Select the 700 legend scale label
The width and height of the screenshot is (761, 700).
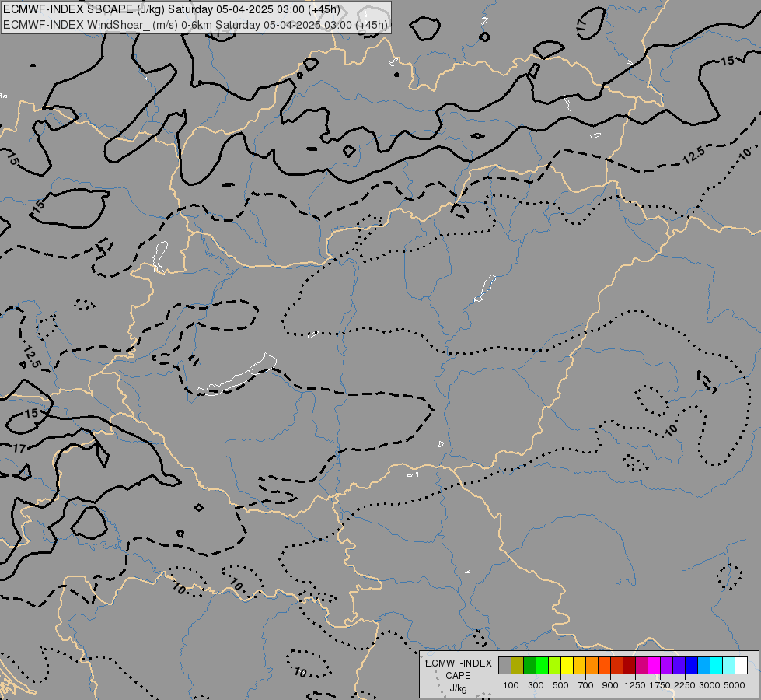coord(585,685)
